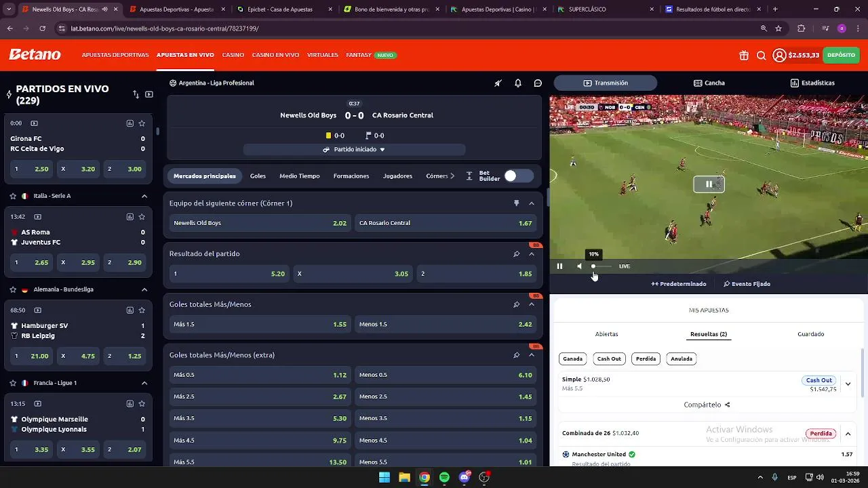The image size is (868, 488).
Task: Go to Casino en Vivo section
Action: (x=275, y=55)
